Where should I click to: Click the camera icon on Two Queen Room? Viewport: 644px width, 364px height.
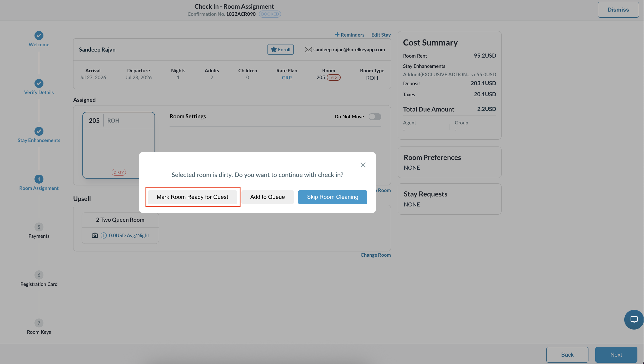click(95, 235)
